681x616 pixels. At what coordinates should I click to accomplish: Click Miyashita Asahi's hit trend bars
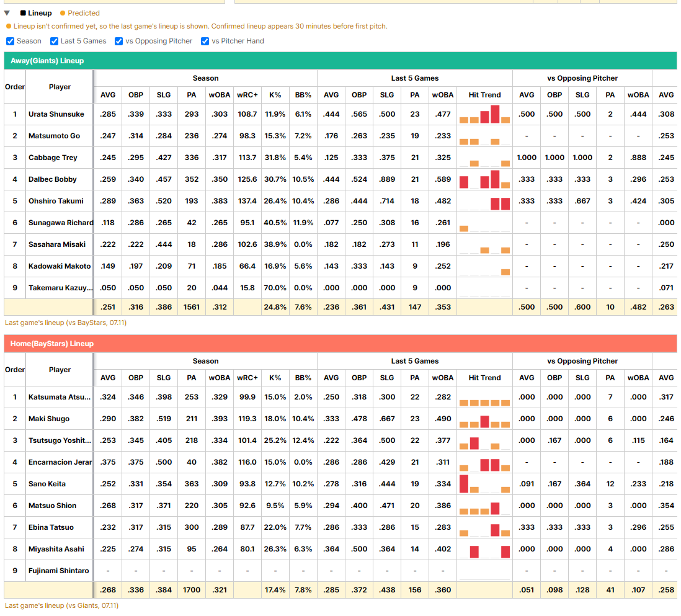(x=484, y=549)
